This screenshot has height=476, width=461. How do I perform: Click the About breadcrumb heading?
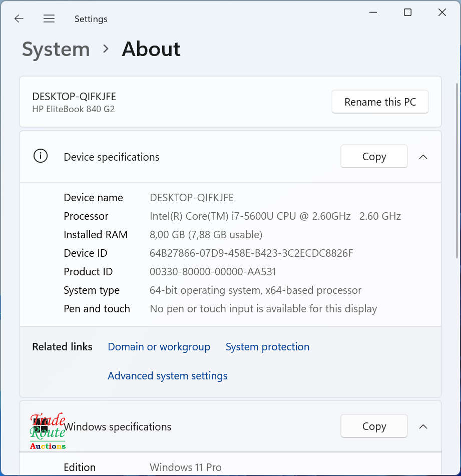151,49
